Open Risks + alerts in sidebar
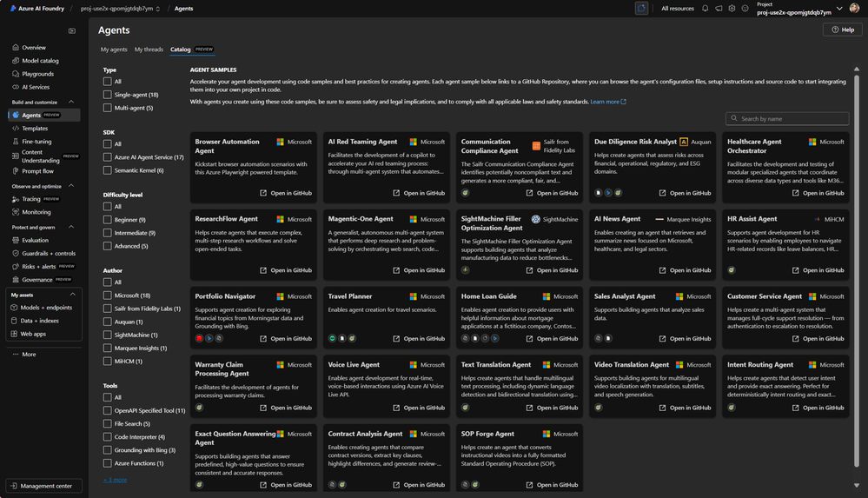The height and width of the screenshot is (498, 868). point(39,267)
